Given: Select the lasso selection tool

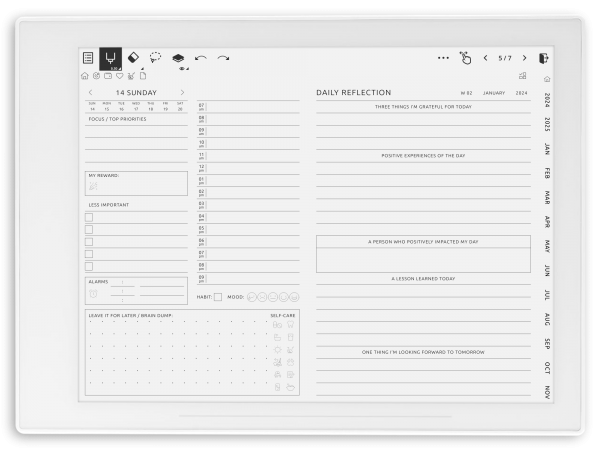Looking at the screenshot, I should pos(155,57).
